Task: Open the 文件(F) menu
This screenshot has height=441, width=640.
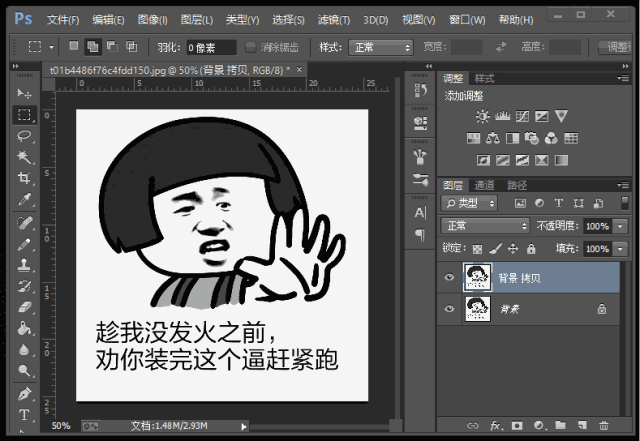Action: (63, 19)
